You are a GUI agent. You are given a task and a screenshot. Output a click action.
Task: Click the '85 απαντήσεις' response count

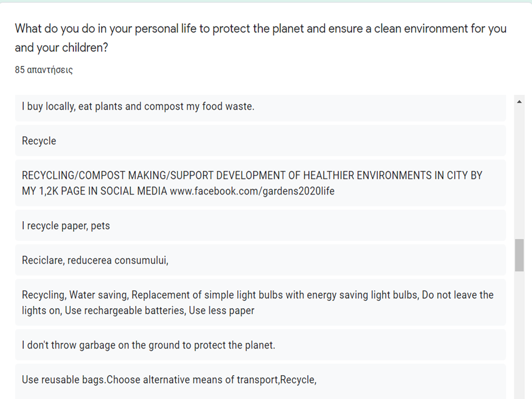[44, 70]
